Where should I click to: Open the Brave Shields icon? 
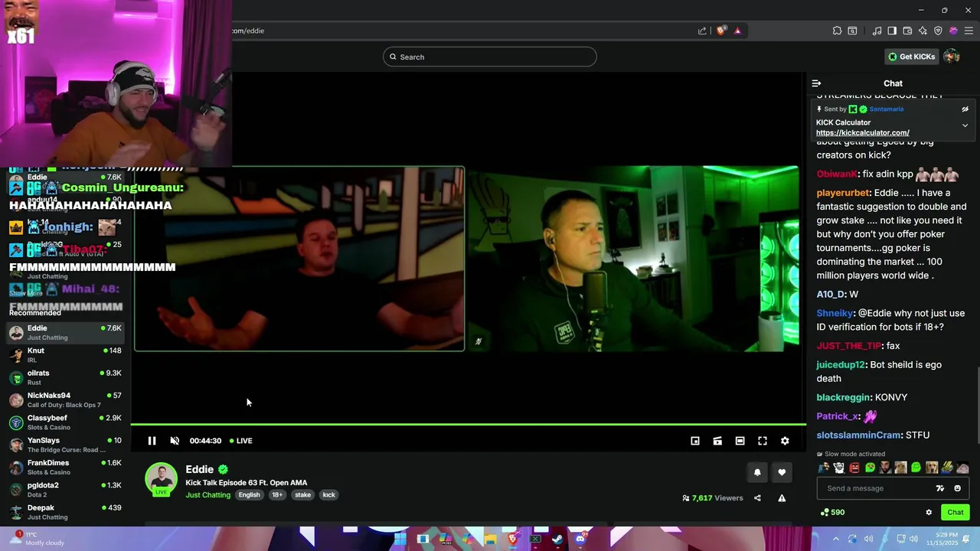tap(720, 31)
